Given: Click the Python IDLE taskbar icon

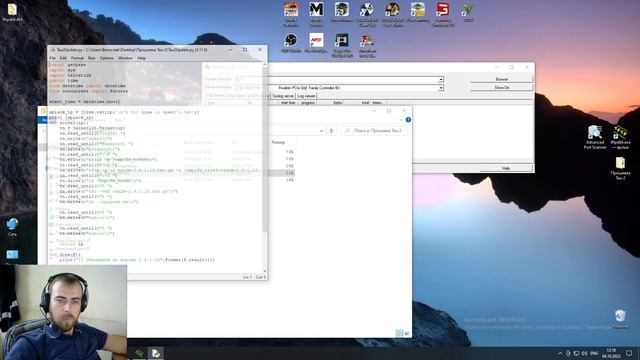Looking at the screenshot, I should click(156, 353).
